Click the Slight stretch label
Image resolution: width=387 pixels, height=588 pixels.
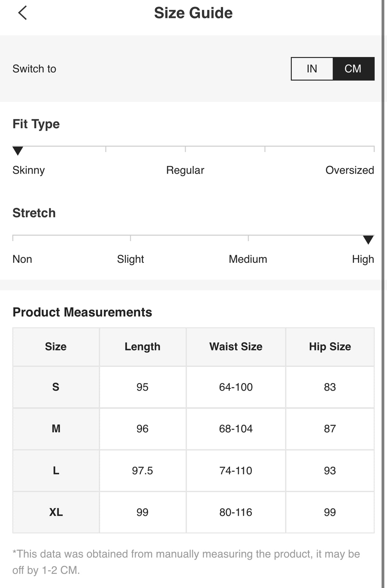pos(130,259)
